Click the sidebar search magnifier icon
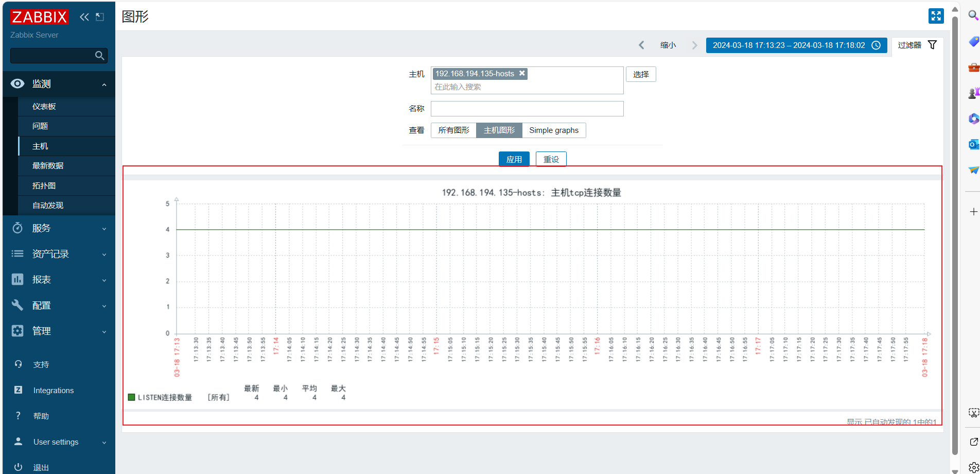The image size is (980, 474). [100, 56]
